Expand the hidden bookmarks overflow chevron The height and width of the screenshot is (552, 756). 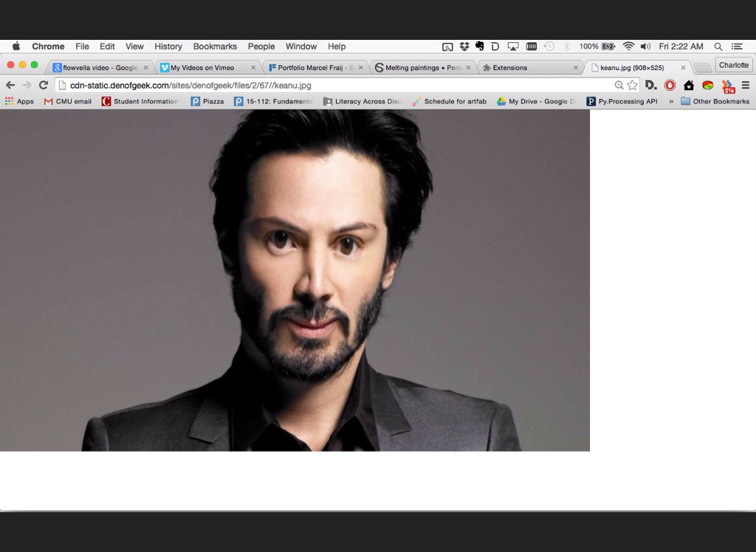[x=671, y=101]
